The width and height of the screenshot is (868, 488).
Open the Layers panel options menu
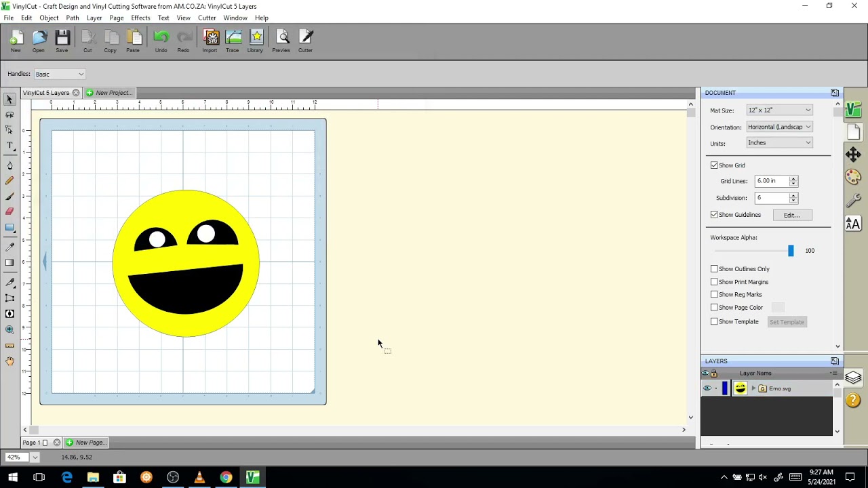coord(833,373)
